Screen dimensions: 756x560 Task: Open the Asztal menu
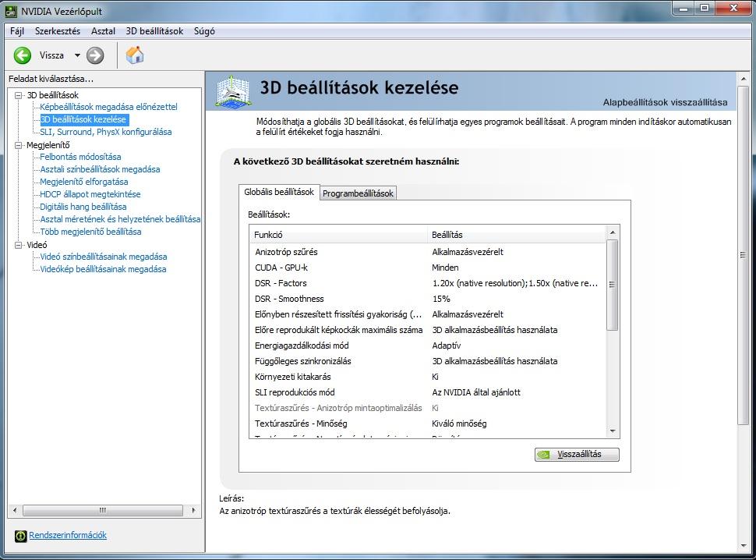coord(103,31)
